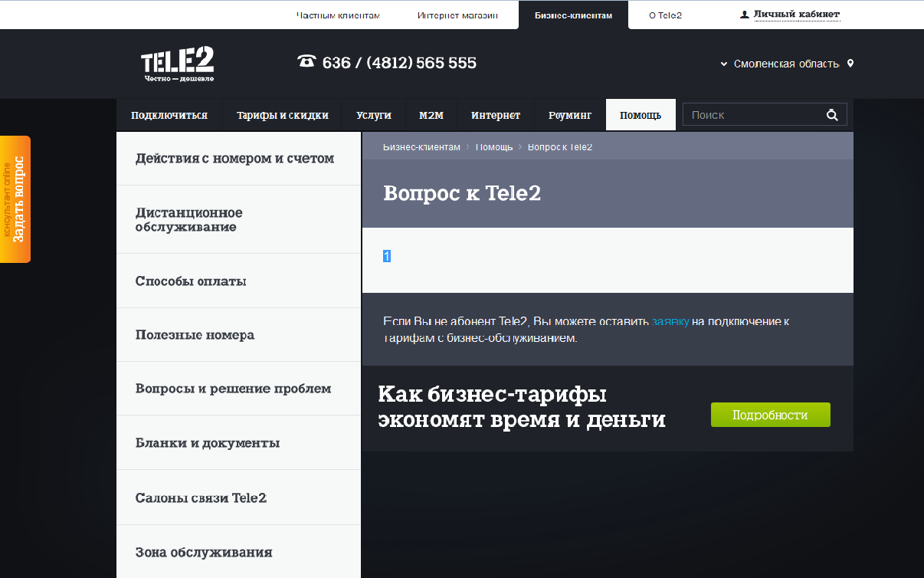This screenshot has width=924, height=578.
Task: Open the Роуминг menu item
Action: click(x=570, y=115)
